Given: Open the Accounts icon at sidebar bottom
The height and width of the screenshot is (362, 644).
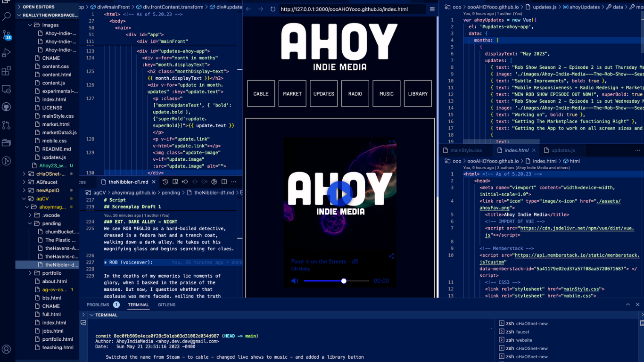Looking at the screenshot, I should coord(7,349).
